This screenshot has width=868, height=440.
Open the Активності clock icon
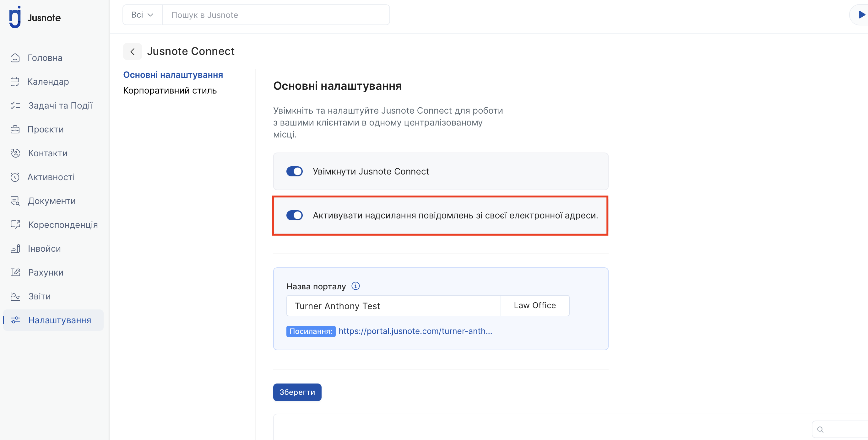point(15,177)
